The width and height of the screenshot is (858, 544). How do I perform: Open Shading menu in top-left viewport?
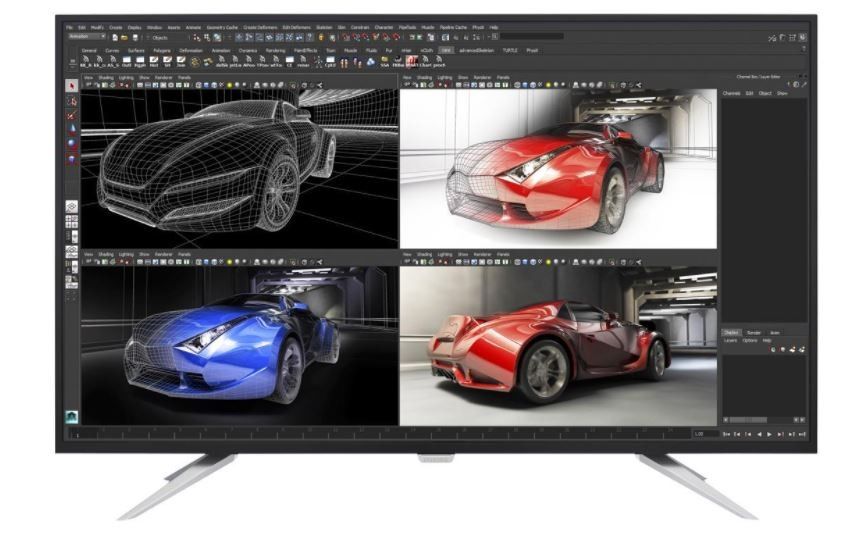pos(107,76)
